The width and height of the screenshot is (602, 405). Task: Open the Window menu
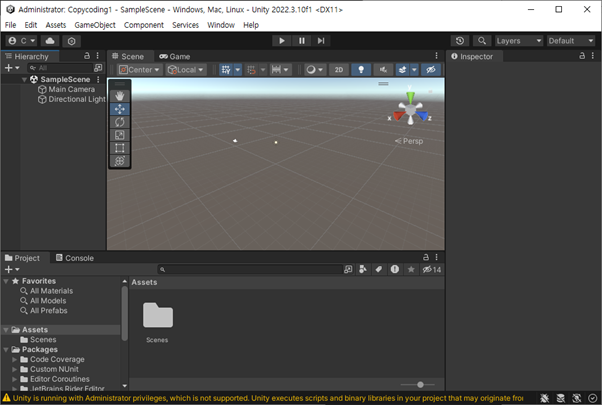point(221,25)
